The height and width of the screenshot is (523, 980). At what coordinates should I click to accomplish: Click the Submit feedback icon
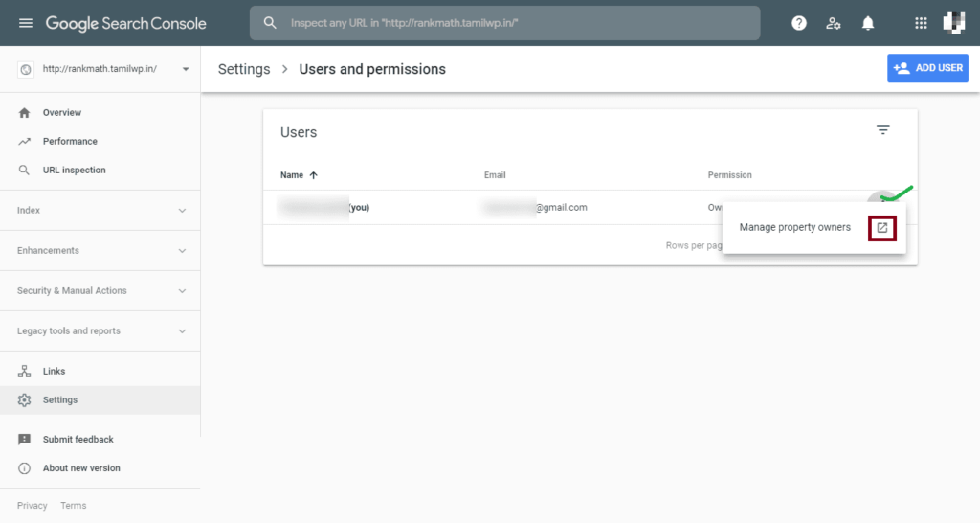(x=24, y=439)
